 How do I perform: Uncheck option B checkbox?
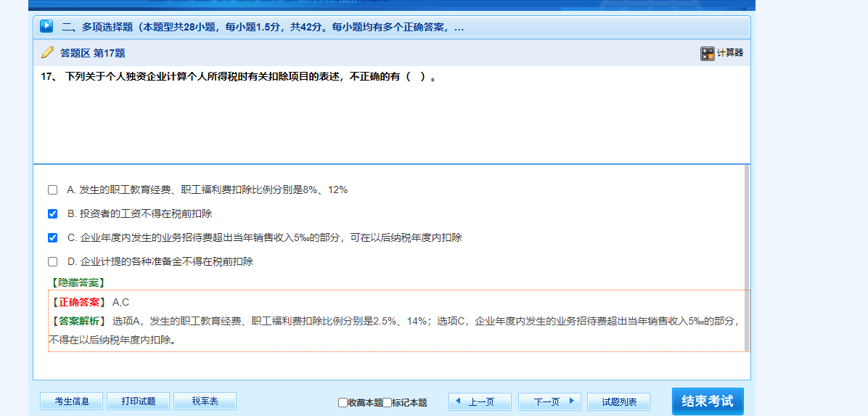click(x=52, y=214)
